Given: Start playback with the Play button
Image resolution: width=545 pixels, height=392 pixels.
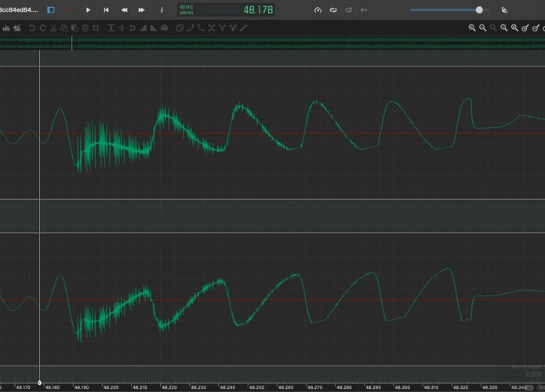Looking at the screenshot, I should [88, 10].
